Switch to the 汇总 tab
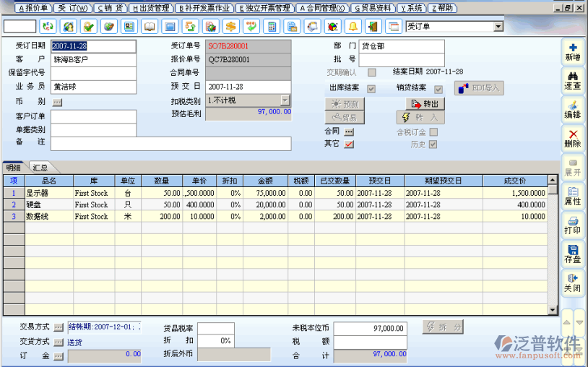The width and height of the screenshot is (588, 367). pos(40,168)
